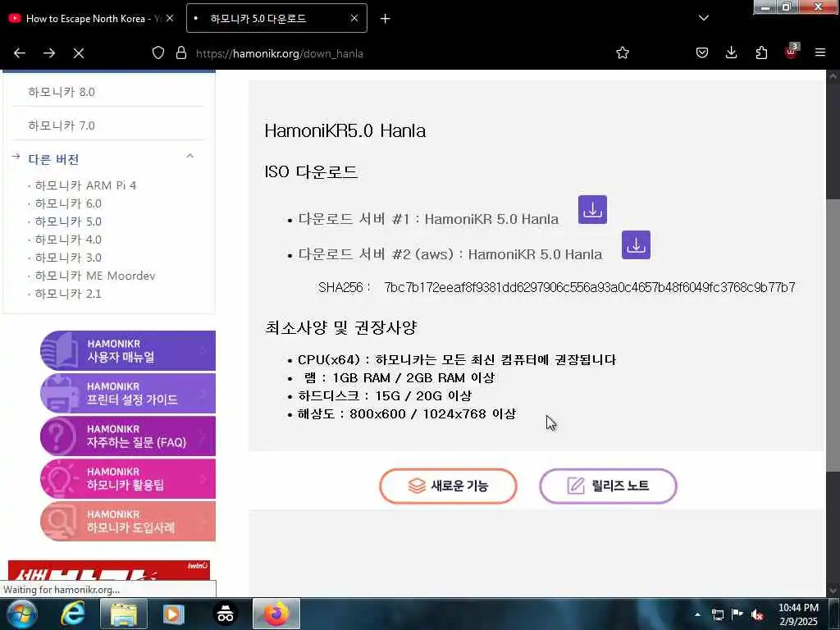This screenshot has height=630, width=840.
Task: List all tabs dropdown
Action: 704,18
